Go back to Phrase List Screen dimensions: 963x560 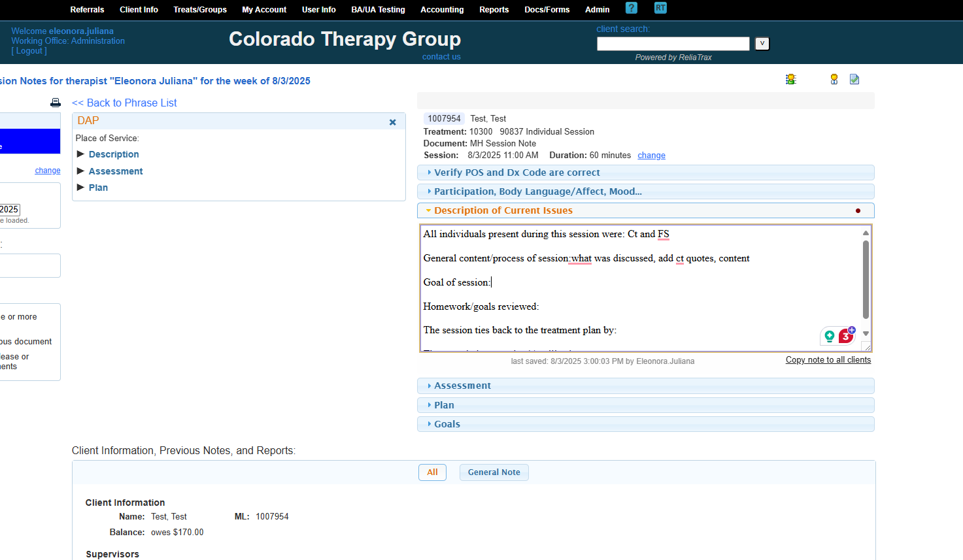click(x=124, y=103)
